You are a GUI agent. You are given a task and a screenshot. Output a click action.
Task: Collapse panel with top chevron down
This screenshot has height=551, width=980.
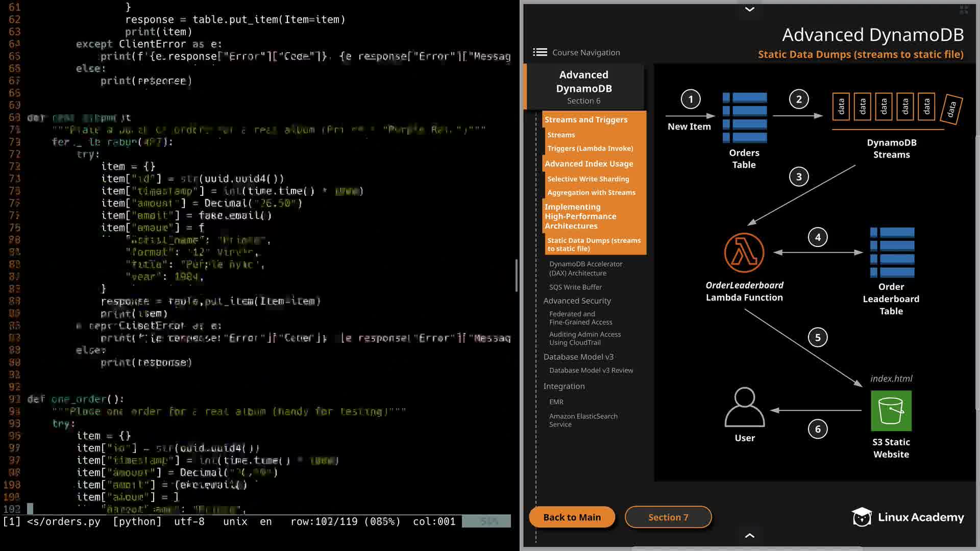pos(749,9)
